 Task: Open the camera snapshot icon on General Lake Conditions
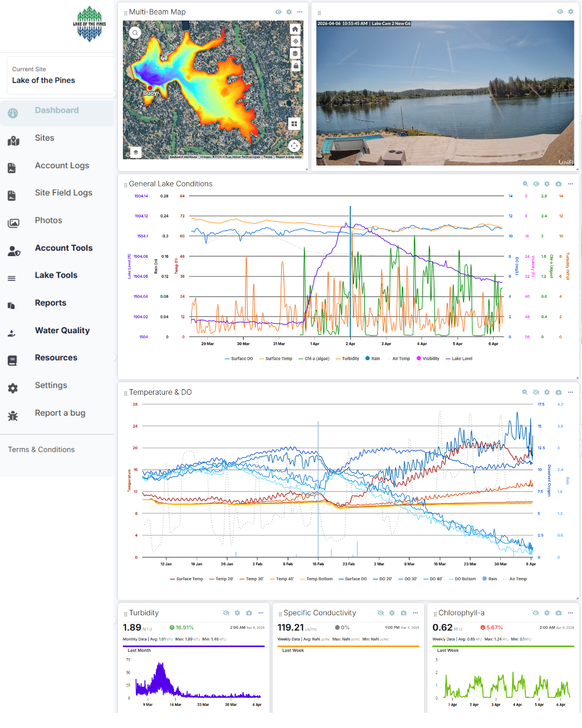(x=558, y=184)
